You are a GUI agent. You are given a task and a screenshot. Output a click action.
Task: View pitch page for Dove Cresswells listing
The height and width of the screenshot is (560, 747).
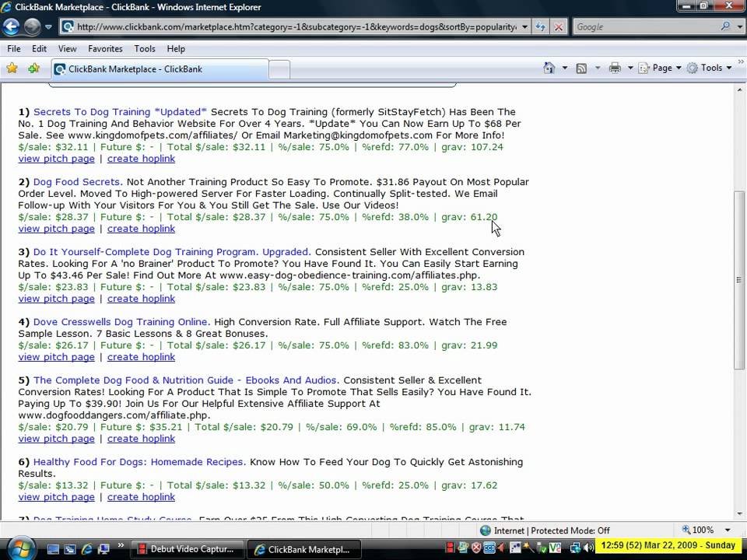click(x=57, y=357)
